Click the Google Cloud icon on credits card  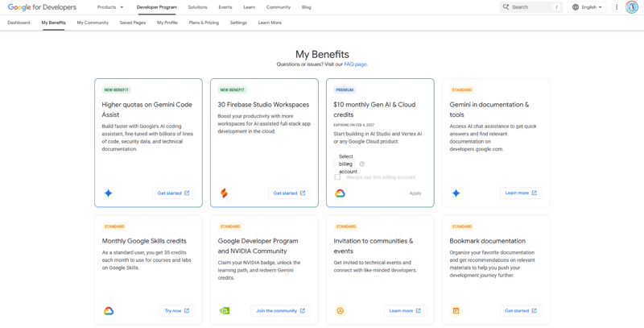[x=340, y=193]
